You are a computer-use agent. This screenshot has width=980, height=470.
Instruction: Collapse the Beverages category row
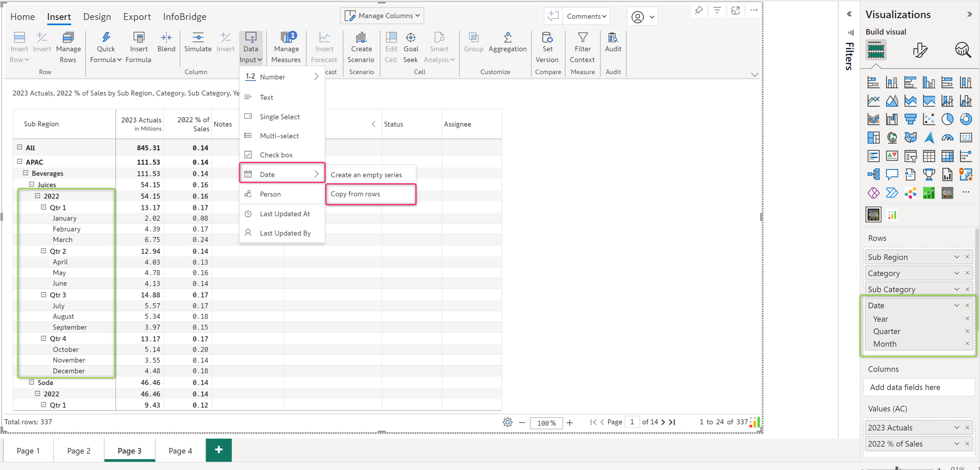pyautogui.click(x=26, y=173)
